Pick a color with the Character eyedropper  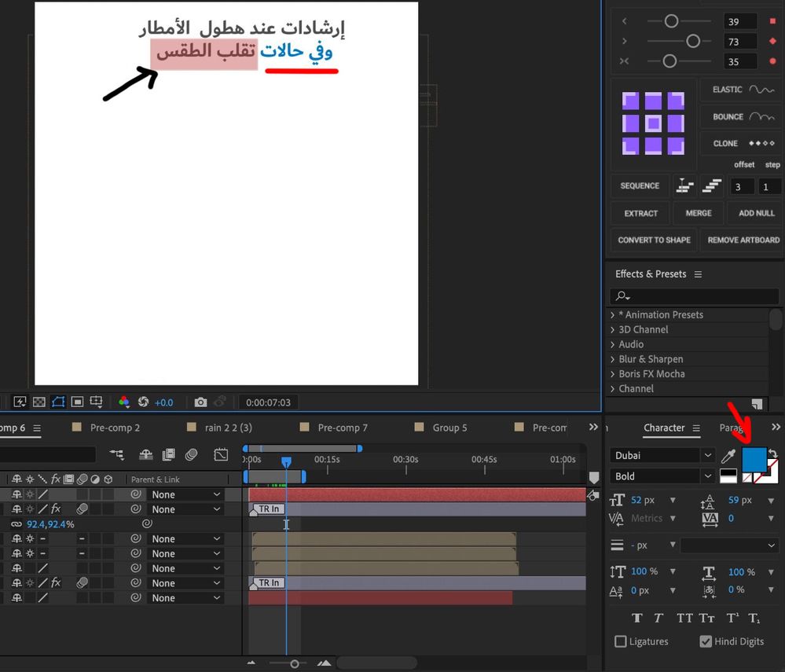[x=728, y=456]
